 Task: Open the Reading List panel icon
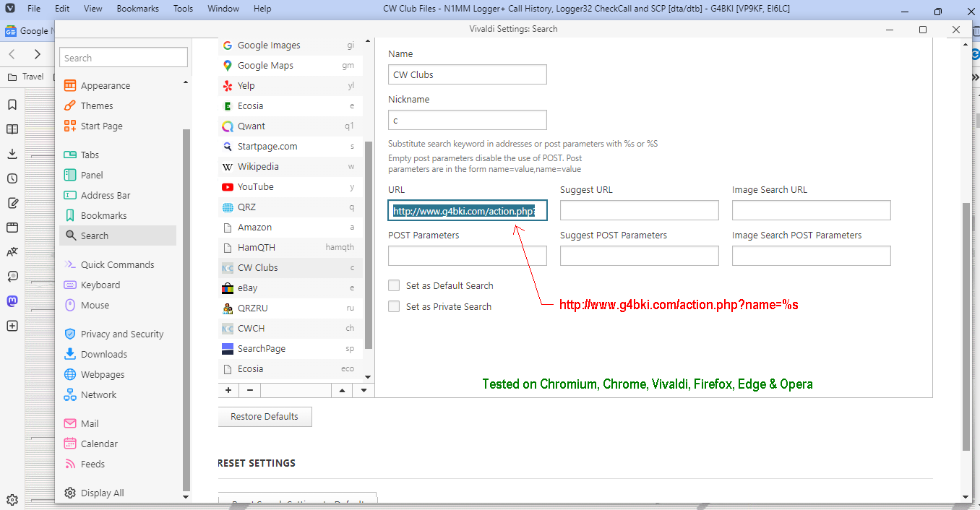click(x=12, y=129)
